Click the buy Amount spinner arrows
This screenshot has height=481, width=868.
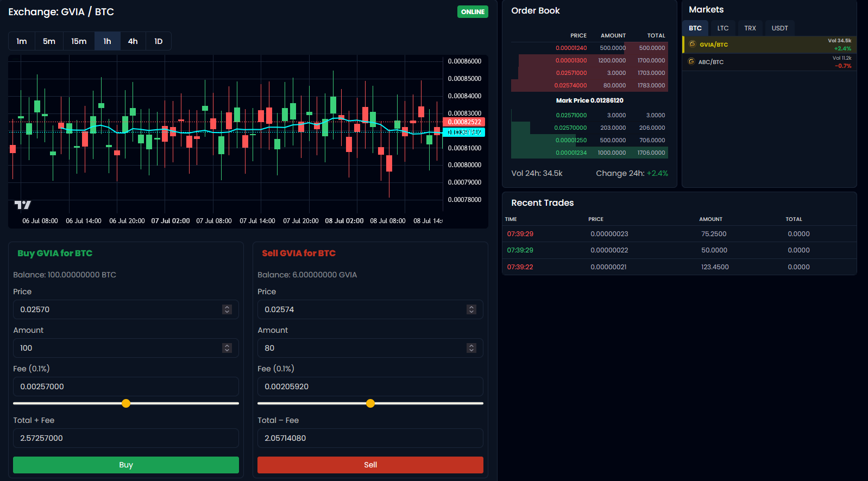pos(227,348)
